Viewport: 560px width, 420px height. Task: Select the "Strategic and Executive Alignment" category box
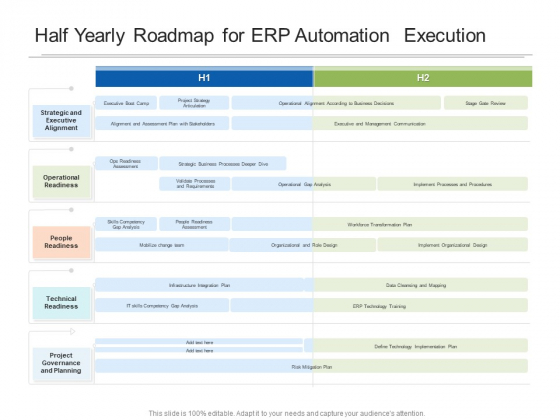pyautogui.click(x=61, y=120)
